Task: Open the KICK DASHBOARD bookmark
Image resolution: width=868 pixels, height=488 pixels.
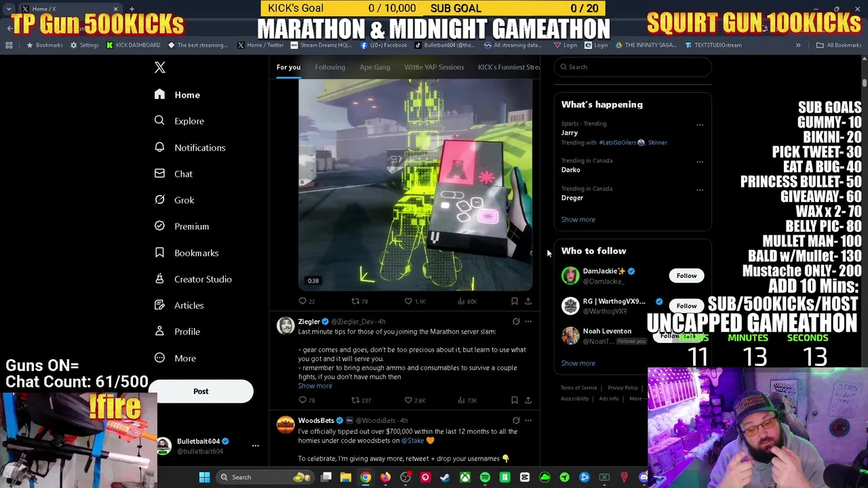Action: 134,45
